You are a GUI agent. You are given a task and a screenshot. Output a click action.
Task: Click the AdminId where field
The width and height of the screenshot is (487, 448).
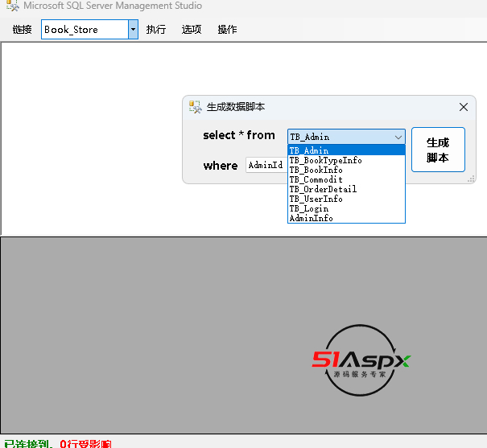pyautogui.click(x=266, y=165)
